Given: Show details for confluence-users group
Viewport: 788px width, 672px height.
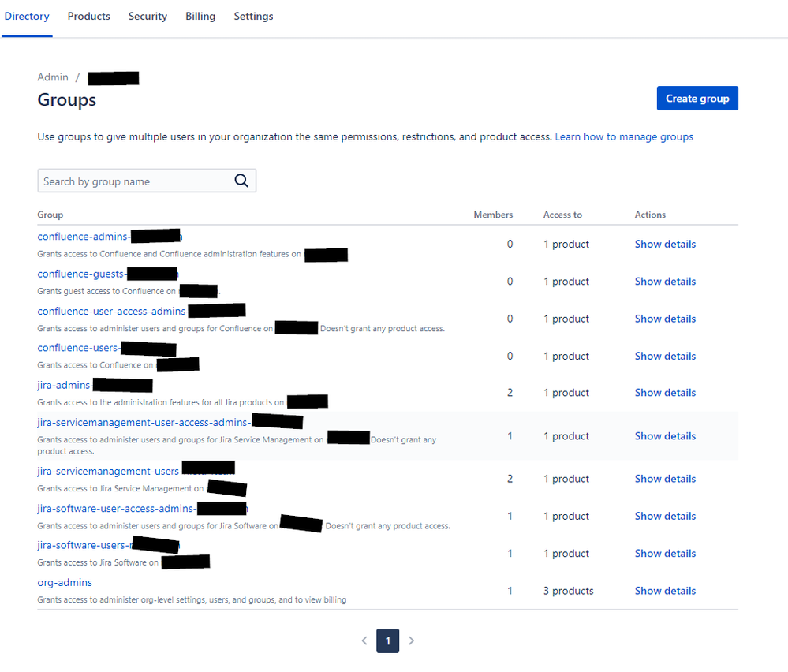Looking at the screenshot, I should click(x=664, y=356).
